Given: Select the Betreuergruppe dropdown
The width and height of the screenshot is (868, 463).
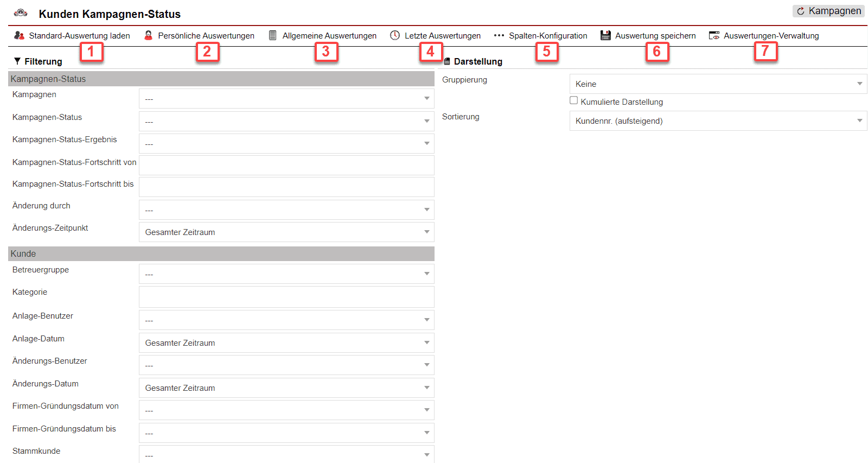Looking at the screenshot, I should [286, 274].
